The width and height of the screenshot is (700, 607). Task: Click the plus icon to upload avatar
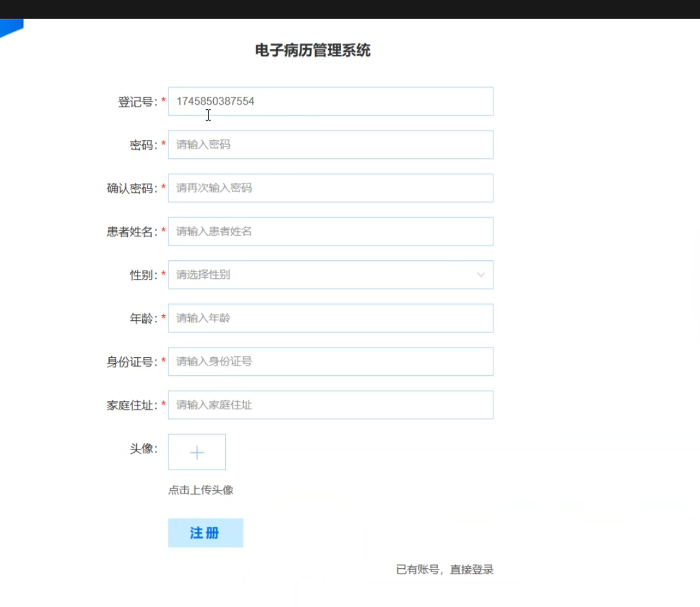point(197,453)
